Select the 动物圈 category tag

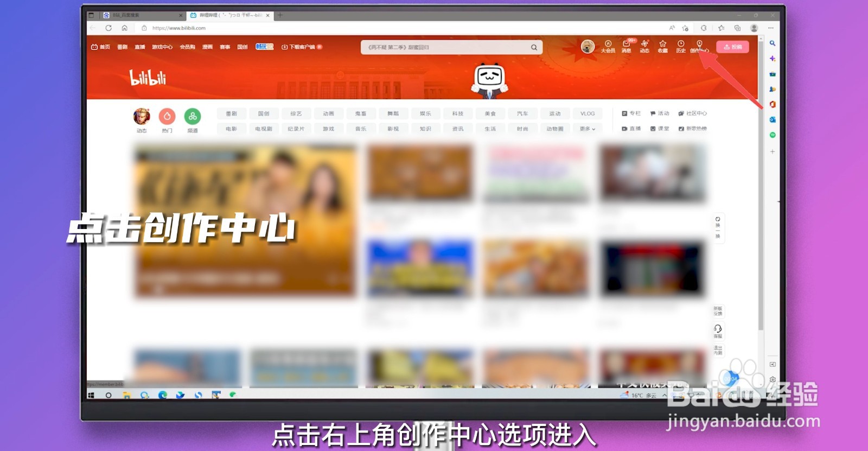[555, 129]
